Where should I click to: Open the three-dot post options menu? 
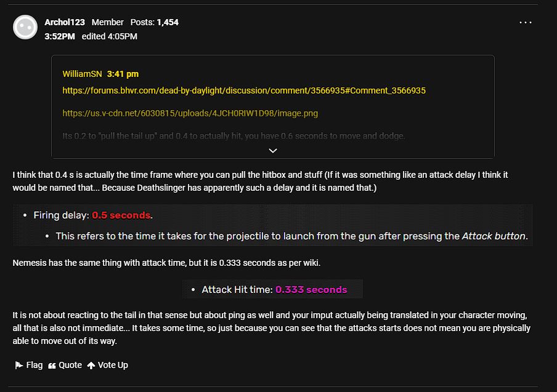coord(526,22)
